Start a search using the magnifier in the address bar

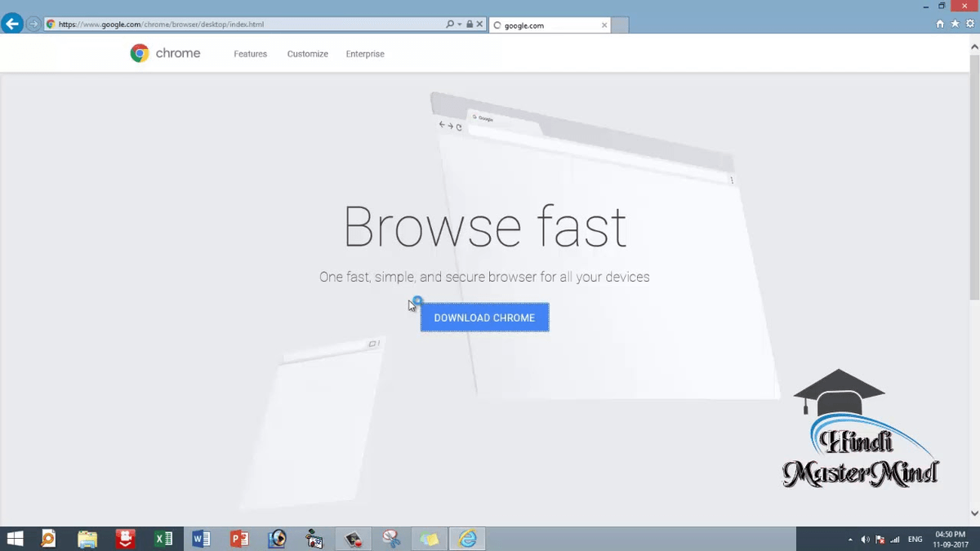coord(450,24)
